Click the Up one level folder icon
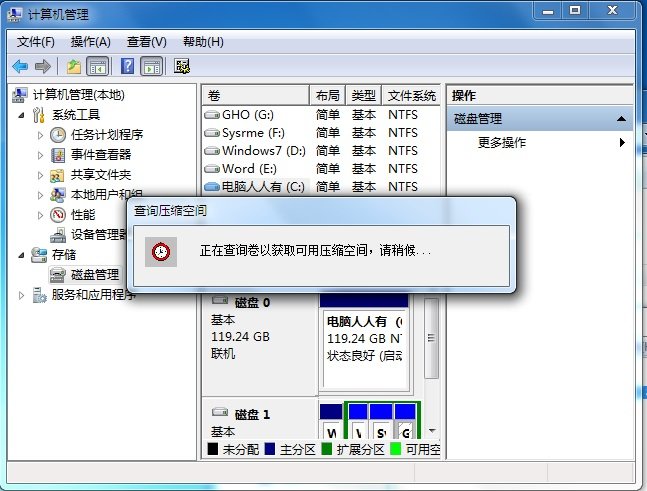The image size is (647, 491). pos(74,66)
